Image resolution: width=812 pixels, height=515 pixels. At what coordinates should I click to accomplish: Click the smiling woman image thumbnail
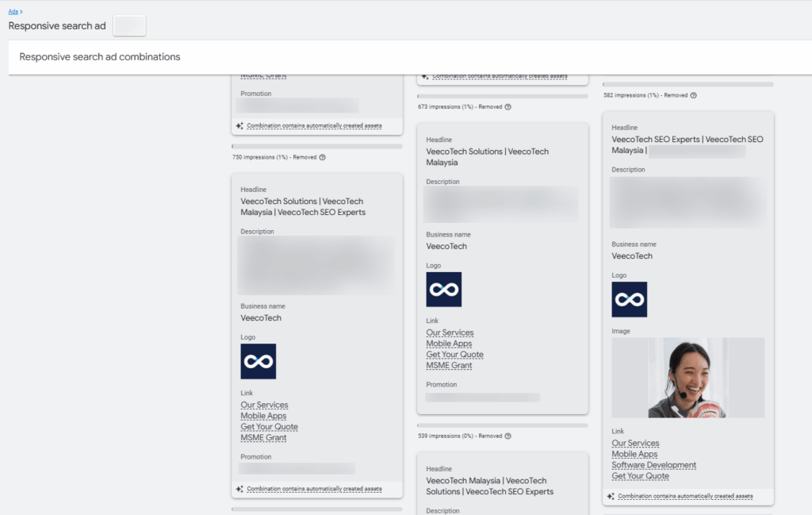[687, 378]
